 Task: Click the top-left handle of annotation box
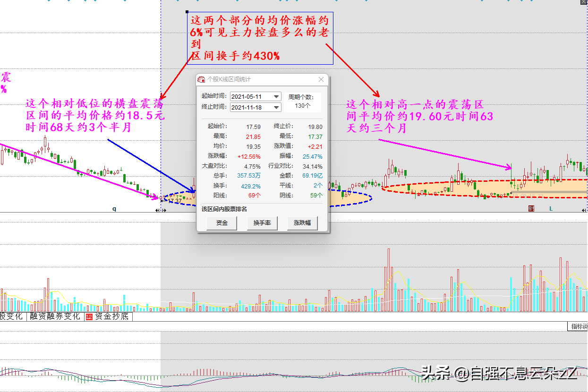(187, 12)
